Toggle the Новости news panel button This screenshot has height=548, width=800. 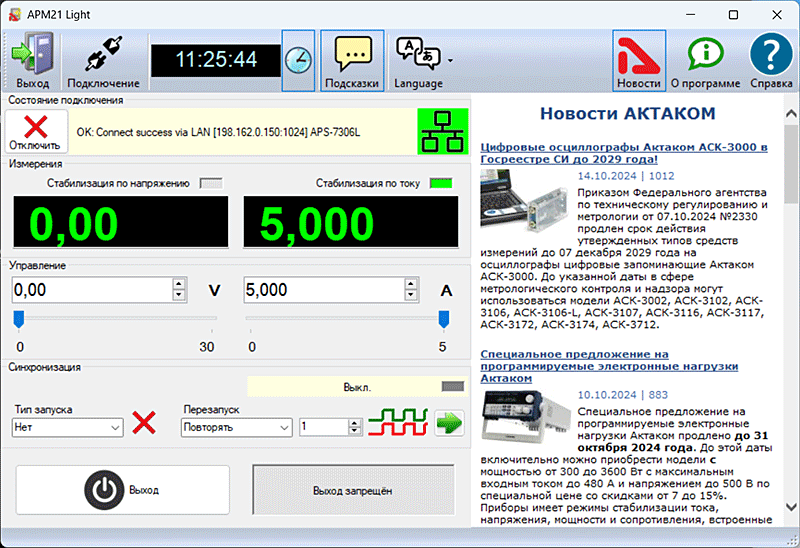coord(639,60)
